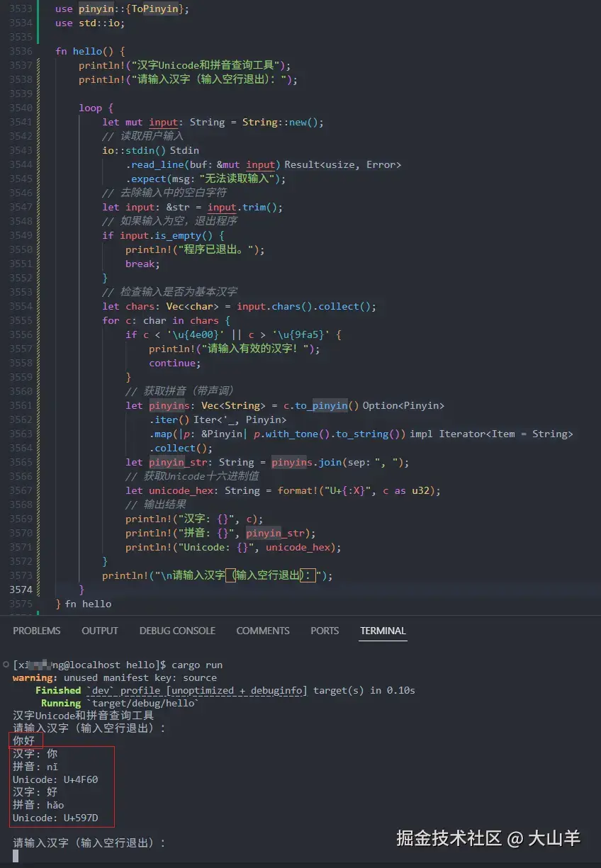Place cursor on the 'loop' keyword
The width and height of the screenshot is (601, 868).
coord(90,108)
